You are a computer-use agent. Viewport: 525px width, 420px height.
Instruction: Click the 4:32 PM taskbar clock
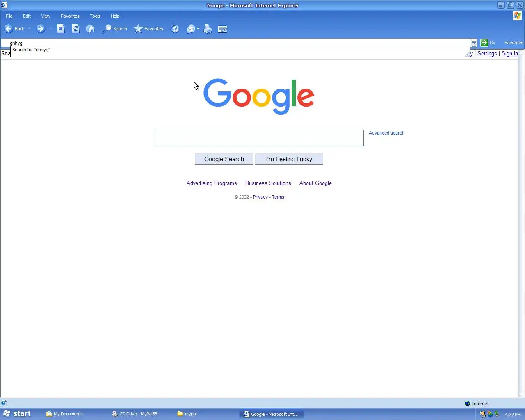coord(513,415)
